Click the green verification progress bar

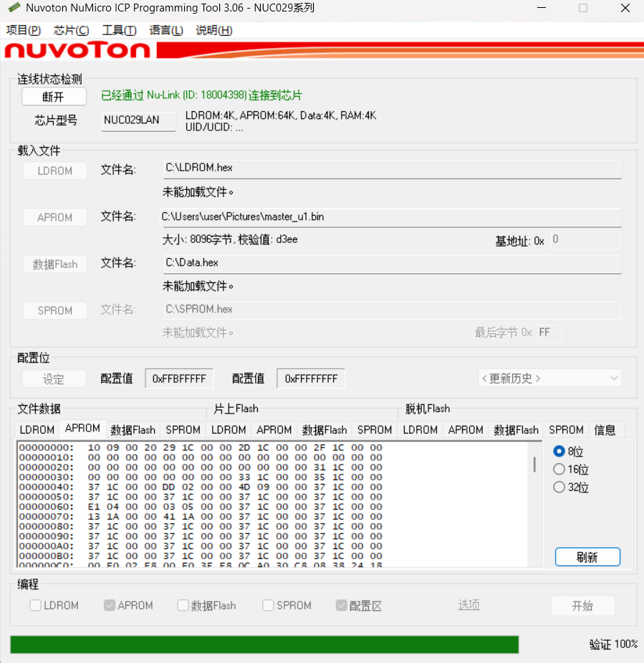264,644
